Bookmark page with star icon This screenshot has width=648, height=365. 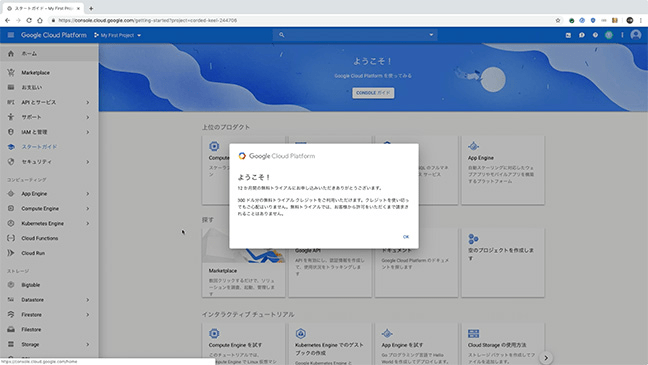tap(558, 20)
